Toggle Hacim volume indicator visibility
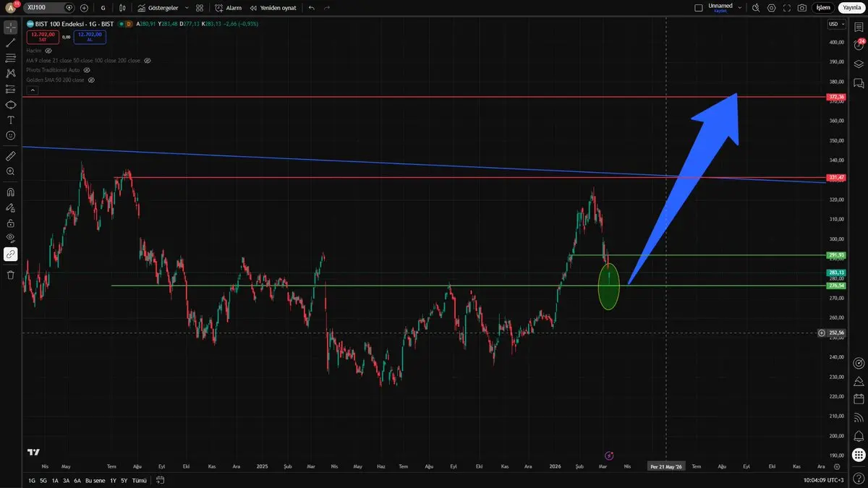 click(x=48, y=51)
